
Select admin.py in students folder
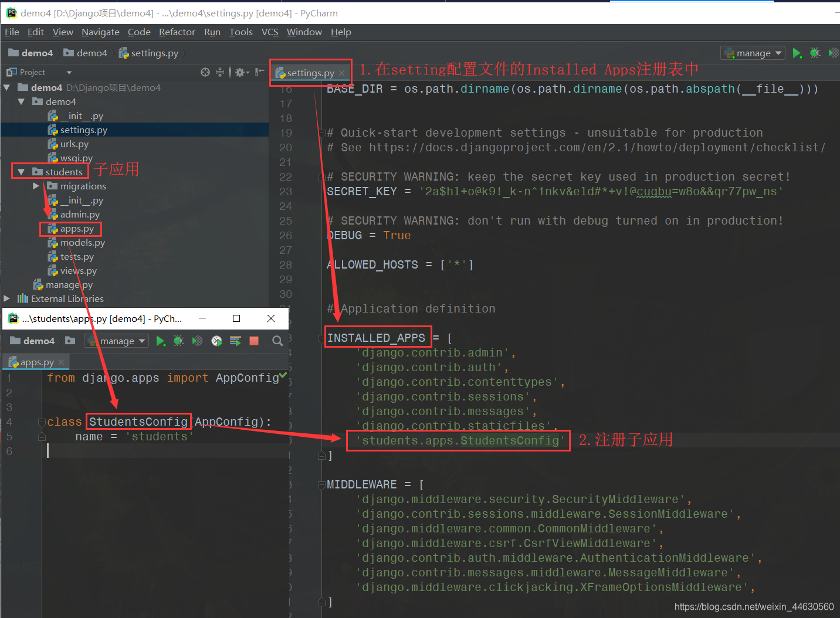click(x=80, y=214)
